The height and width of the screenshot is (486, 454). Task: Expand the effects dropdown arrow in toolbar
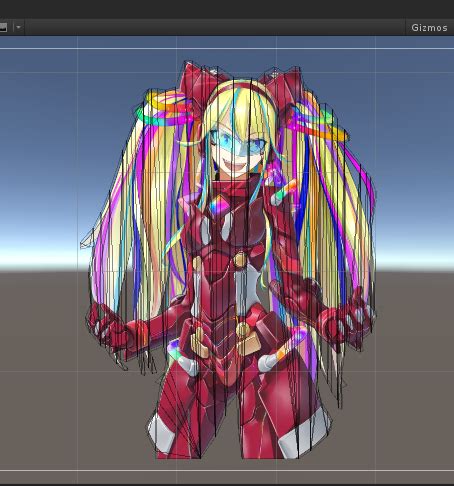(x=18, y=27)
